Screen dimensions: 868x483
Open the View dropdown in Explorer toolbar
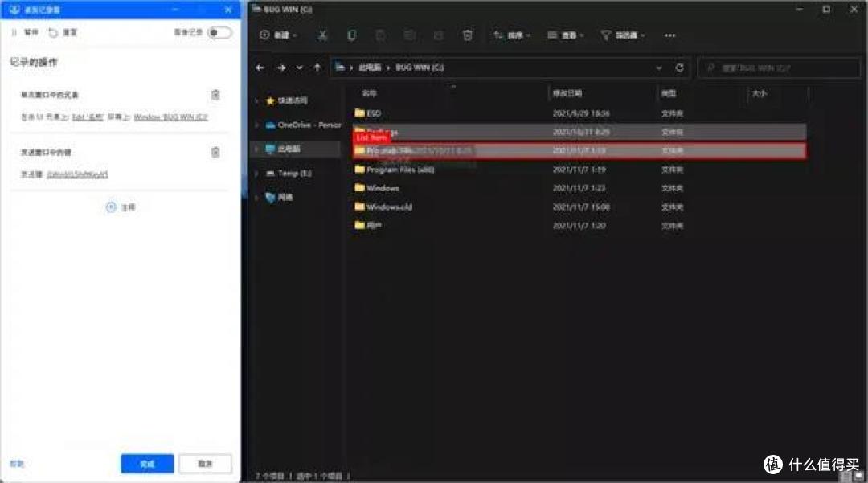tap(565, 35)
